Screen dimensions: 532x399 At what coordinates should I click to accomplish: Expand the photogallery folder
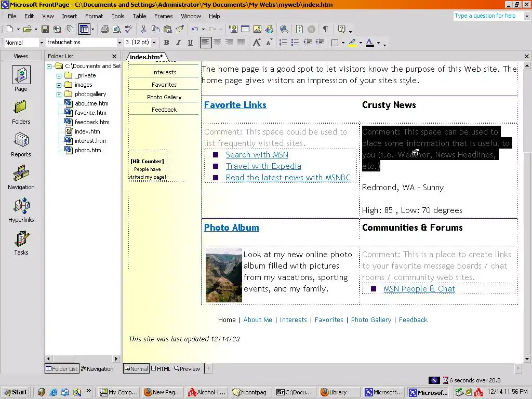tap(59, 95)
